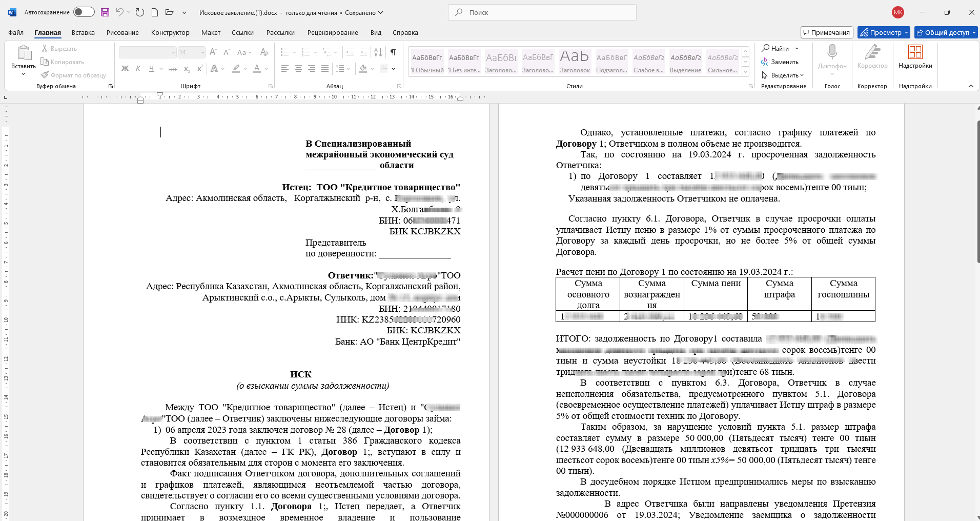The width and height of the screenshot is (980, 521).
Task: Toggle italic К formatting
Action: [x=138, y=69]
